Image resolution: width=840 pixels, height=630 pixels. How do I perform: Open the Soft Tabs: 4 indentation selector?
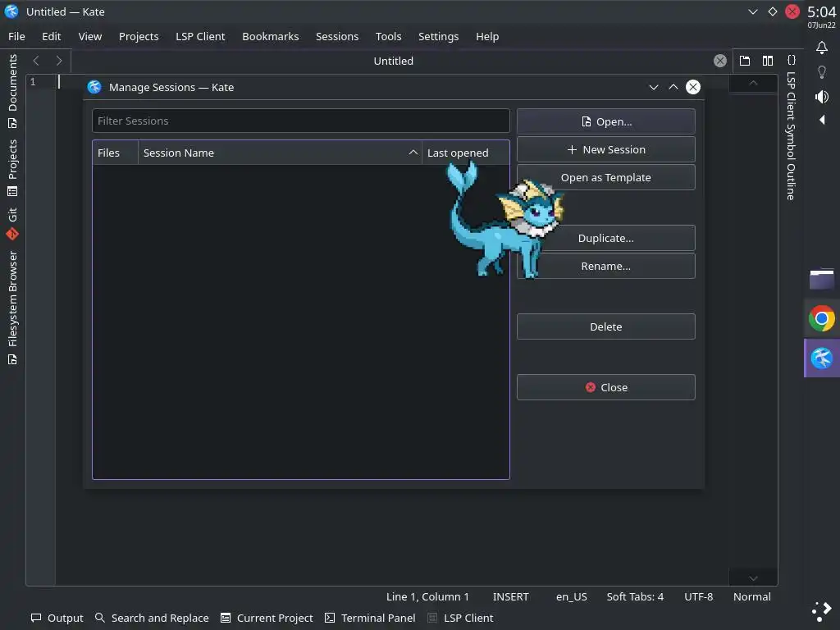pos(635,596)
